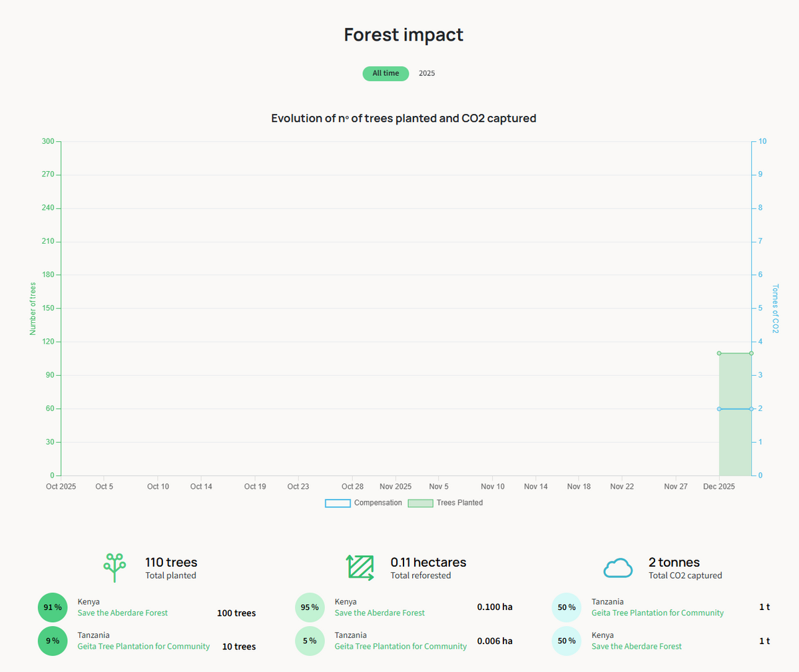Click the 95 % Kenya hectares badge
Image resolution: width=799 pixels, height=672 pixels.
coord(310,607)
